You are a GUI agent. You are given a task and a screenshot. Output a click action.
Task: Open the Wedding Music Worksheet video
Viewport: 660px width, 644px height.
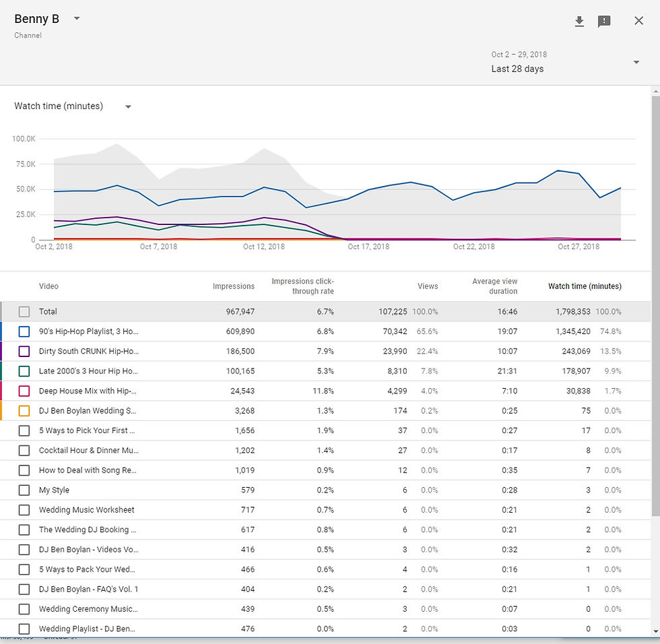[x=86, y=510]
